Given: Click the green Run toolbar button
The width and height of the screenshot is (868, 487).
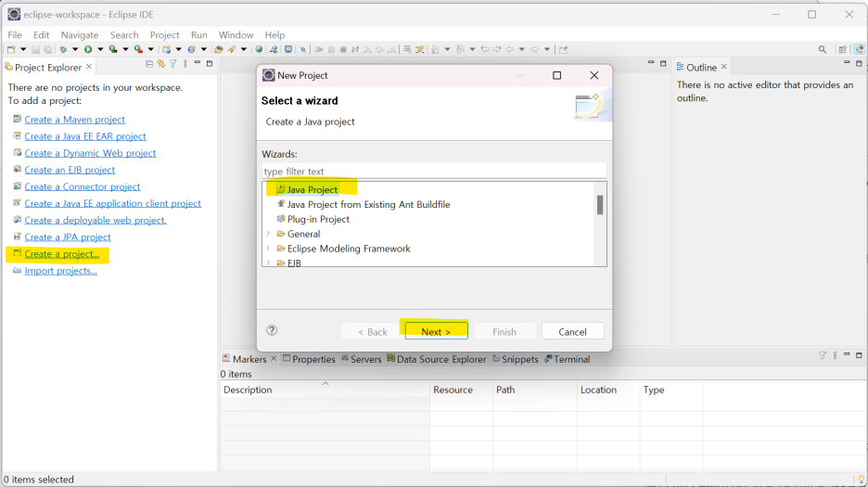Looking at the screenshot, I should point(88,49).
